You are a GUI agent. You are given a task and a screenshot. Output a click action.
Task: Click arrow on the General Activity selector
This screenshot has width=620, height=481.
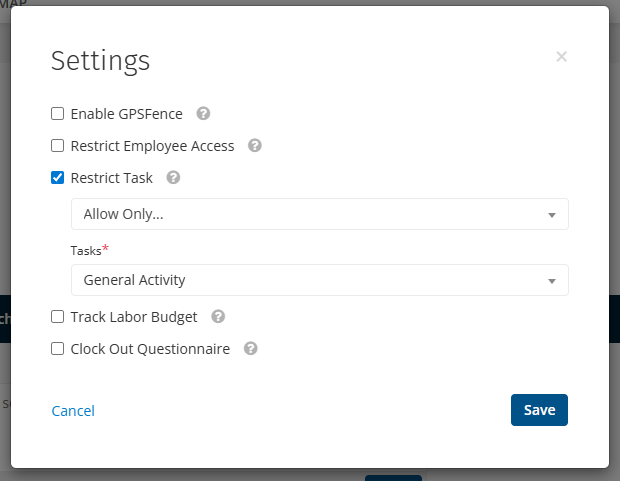point(551,281)
